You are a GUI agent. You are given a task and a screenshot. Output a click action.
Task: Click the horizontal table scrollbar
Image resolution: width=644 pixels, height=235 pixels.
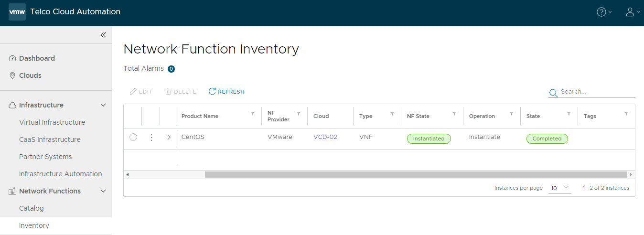[415, 175]
